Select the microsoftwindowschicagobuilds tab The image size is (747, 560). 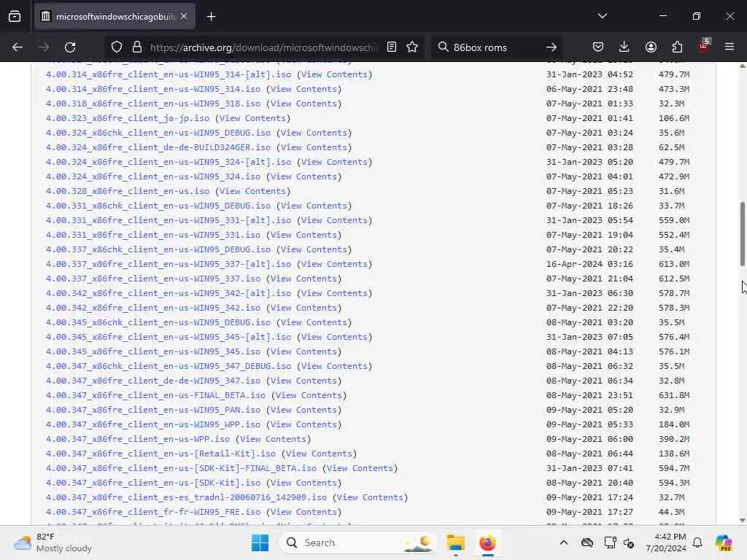(115, 17)
